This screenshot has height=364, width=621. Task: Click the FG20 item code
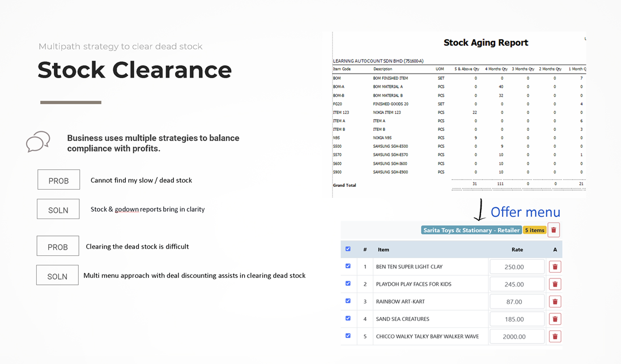coord(338,104)
